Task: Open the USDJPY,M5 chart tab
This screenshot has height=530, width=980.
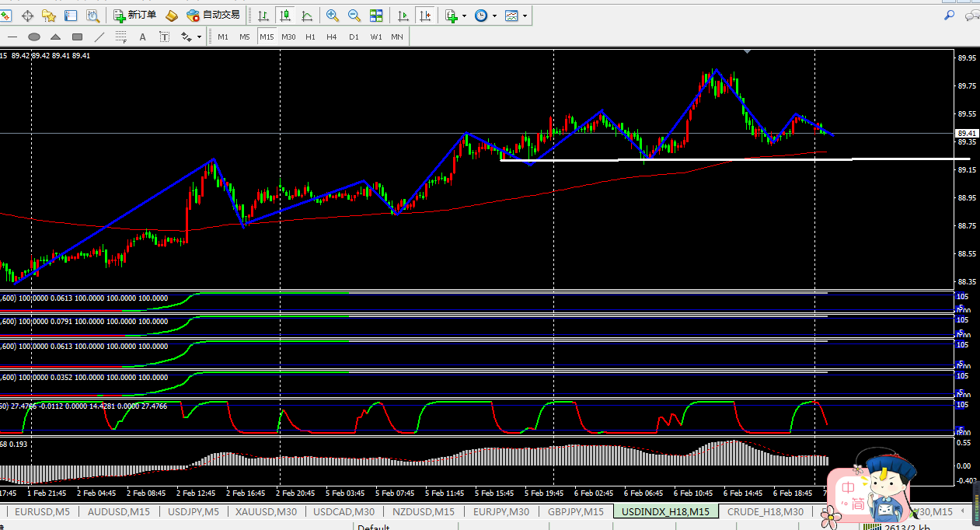Action: coord(194,511)
